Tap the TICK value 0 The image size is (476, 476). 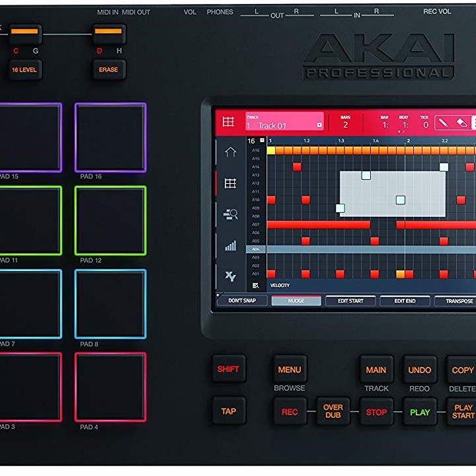(426, 125)
